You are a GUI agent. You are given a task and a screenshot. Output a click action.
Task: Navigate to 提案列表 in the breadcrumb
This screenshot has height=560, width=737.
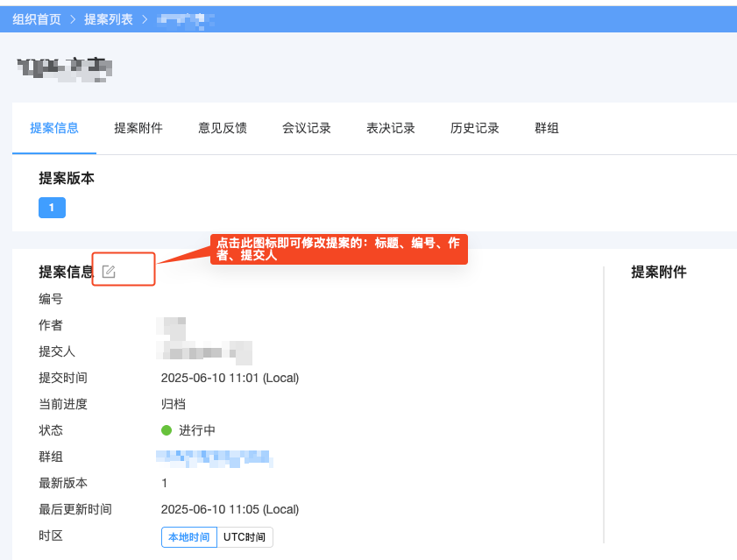click(x=109, y=19)
